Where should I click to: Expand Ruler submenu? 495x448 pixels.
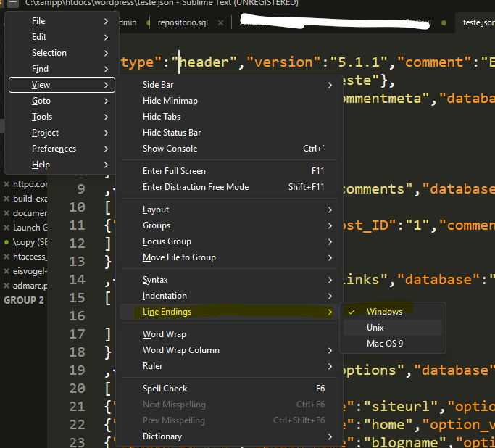pyautogui.click(x=229, y=366)
